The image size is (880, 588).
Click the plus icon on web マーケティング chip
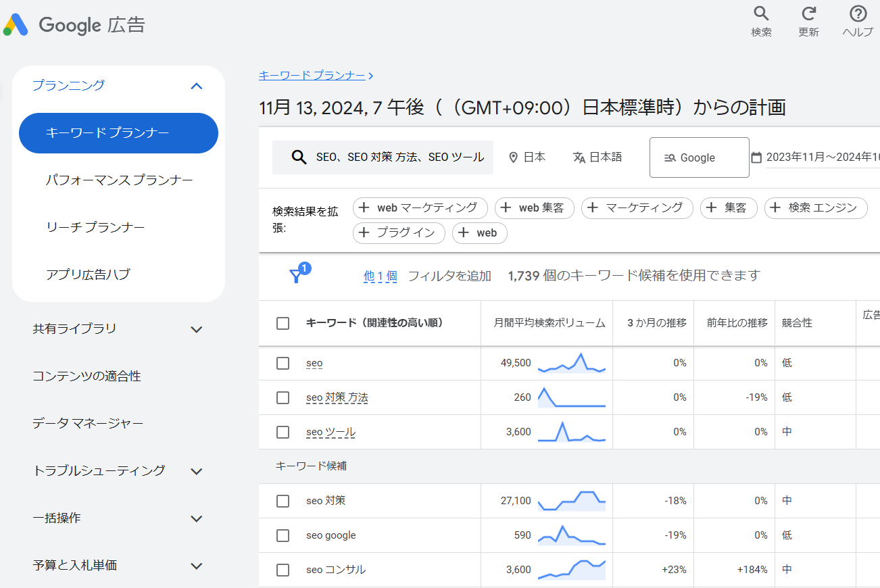[x=364, y=207]
